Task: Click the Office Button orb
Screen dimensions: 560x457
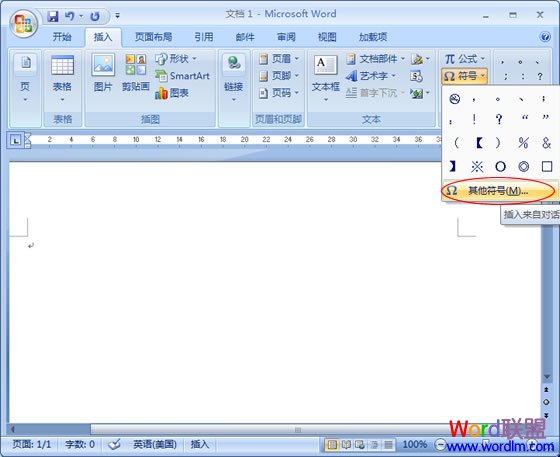Action: [x=24, y=24]
